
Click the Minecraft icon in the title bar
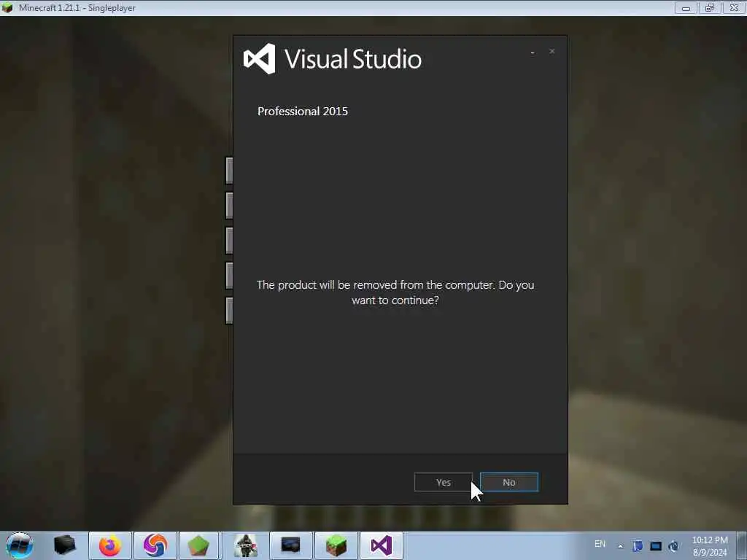point(7,8)
